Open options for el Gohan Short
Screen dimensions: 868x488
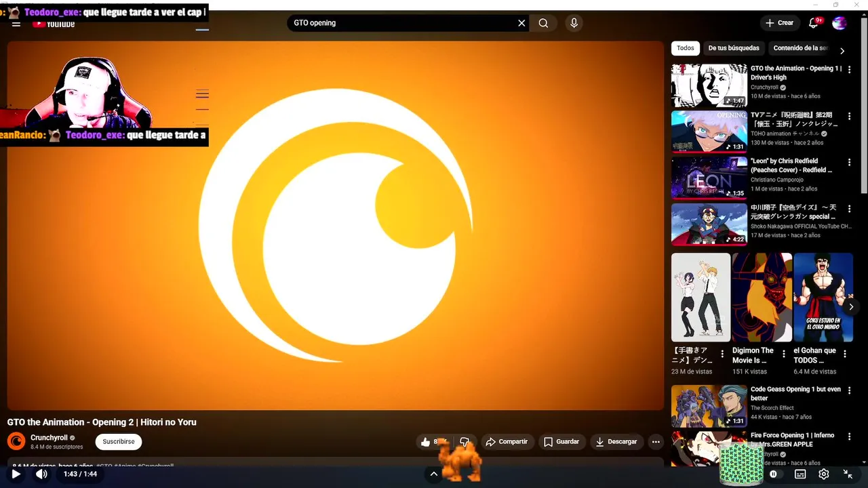click(845, 354)
